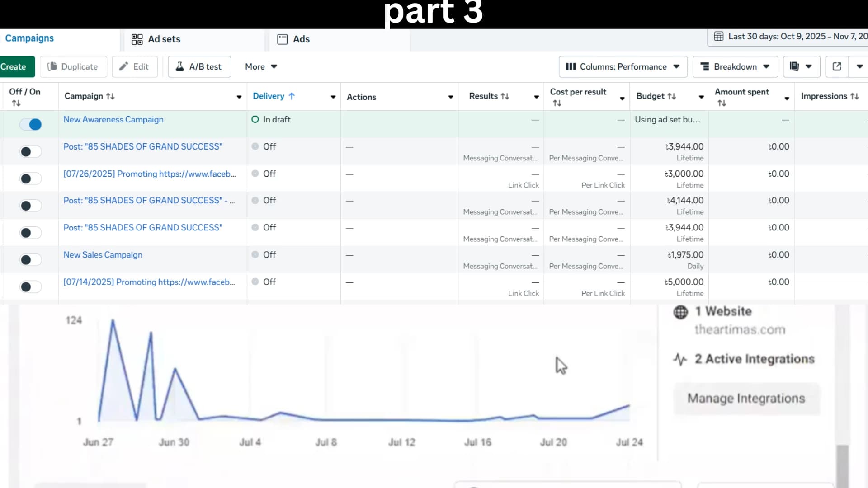The width and height of the screenshot is (868, 488).
Task: Sort by Impressions arrows icon
Action: (x=854, y=96)
